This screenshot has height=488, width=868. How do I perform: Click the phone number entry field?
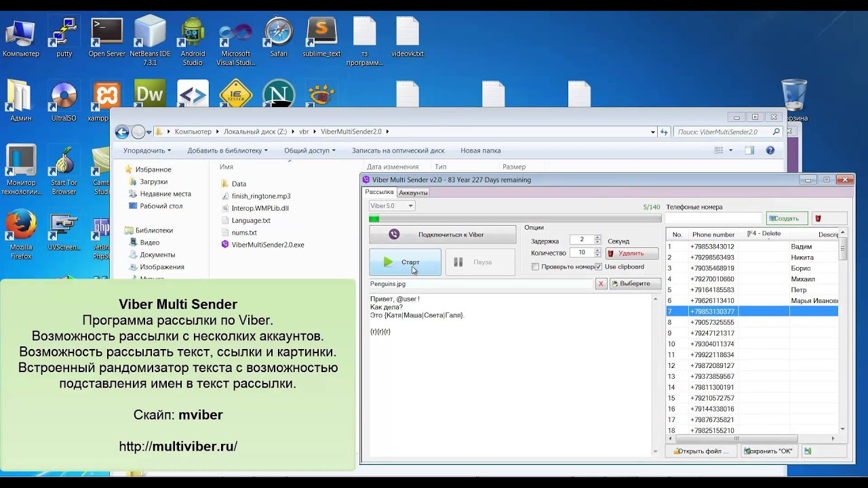714,218
